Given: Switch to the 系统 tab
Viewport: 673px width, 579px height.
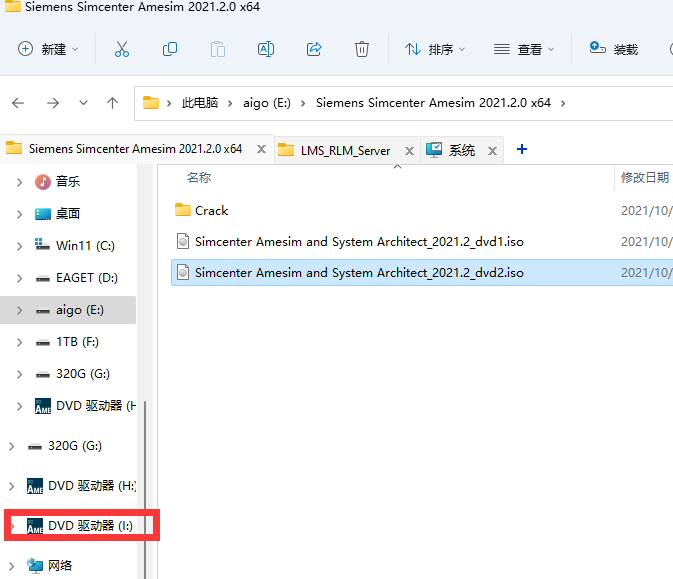Looking at the screenshot, I should [462, 151].
